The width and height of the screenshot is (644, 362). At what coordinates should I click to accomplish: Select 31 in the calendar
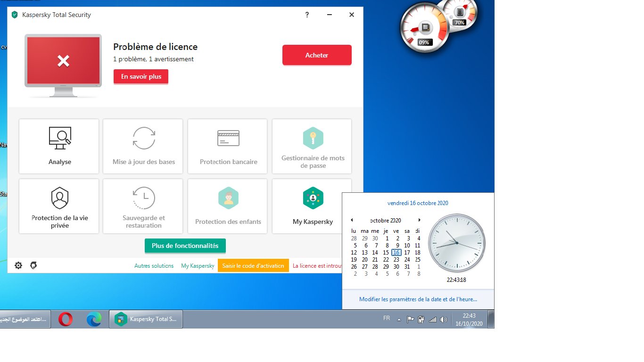pyautogui.click(x=407, y=267)
